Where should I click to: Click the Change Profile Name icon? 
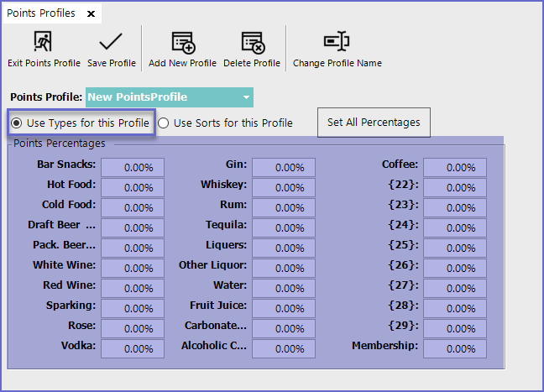click(x=337, y=42)
